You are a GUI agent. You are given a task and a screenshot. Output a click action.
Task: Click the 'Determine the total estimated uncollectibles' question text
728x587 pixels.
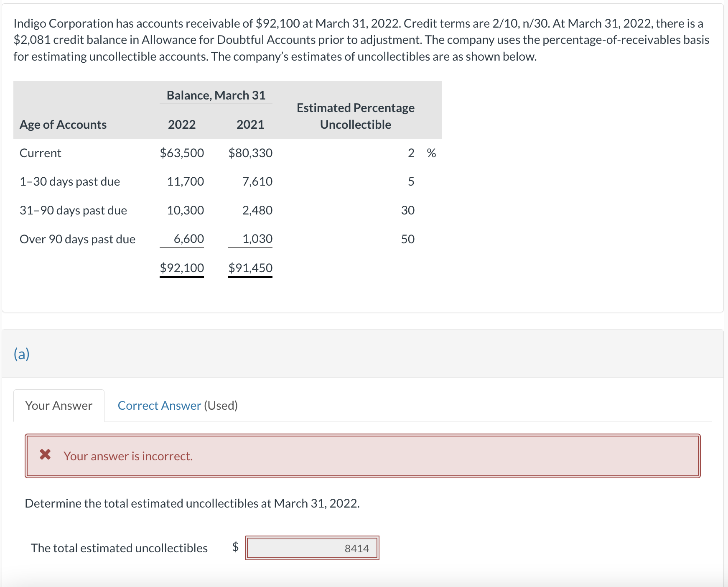click(x=192, y=503)
